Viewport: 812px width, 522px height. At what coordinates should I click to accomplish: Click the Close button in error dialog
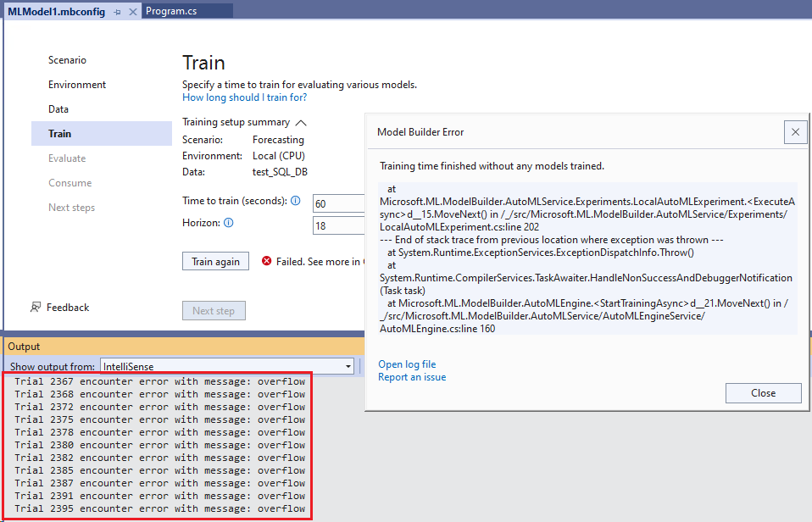764,393
